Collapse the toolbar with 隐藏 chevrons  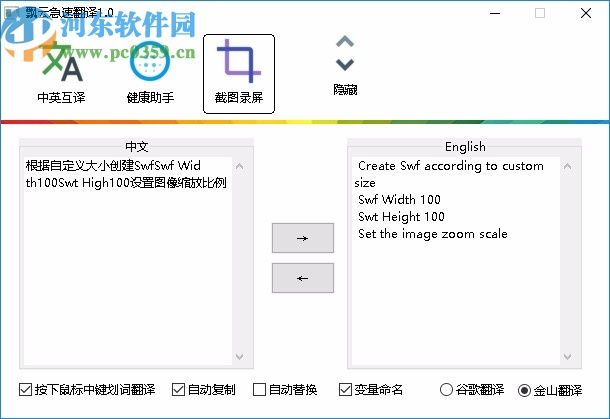click(345, 65)
